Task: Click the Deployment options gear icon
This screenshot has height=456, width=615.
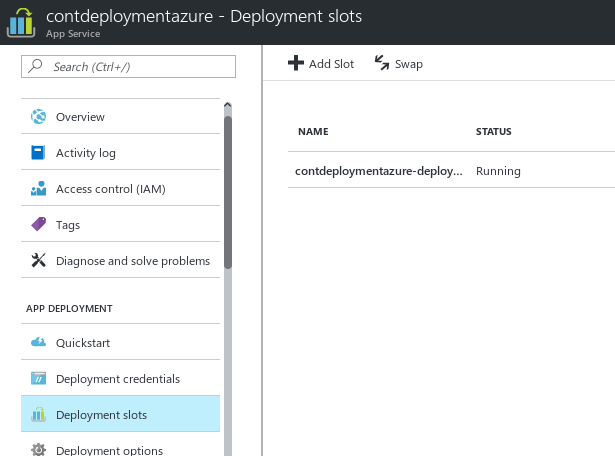Action: [x=39, y=450]
